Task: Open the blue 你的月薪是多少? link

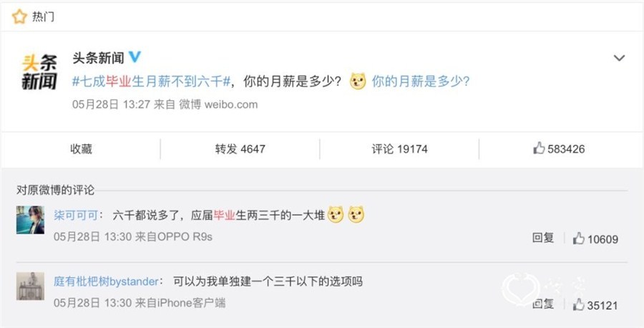Action: click(x=421, y=82)
